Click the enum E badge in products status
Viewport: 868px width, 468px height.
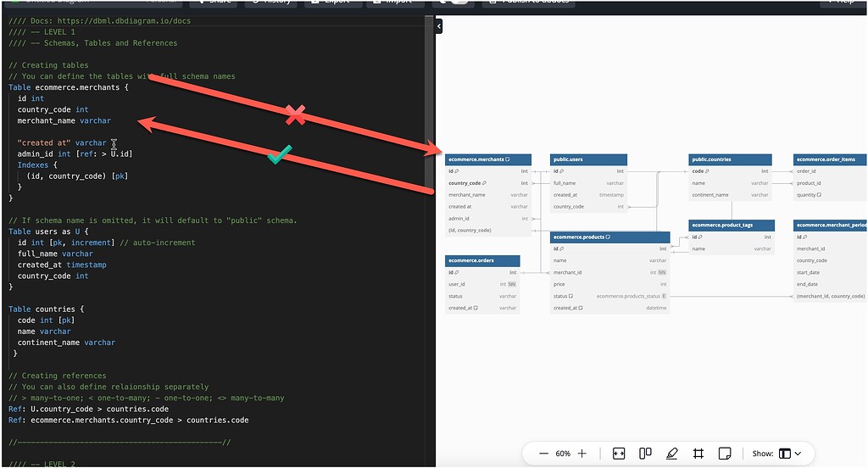[664, 296]
